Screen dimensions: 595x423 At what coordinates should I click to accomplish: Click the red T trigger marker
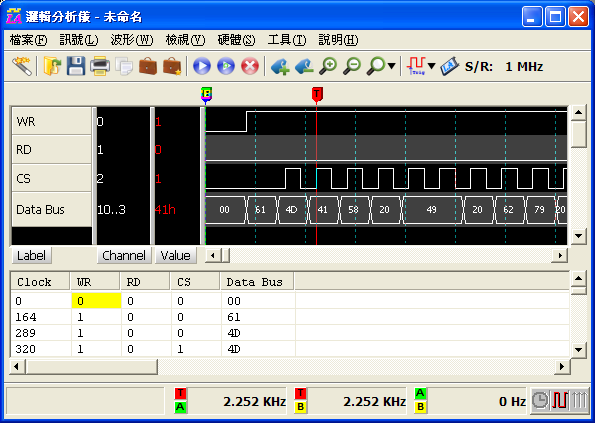coord(317,94)
